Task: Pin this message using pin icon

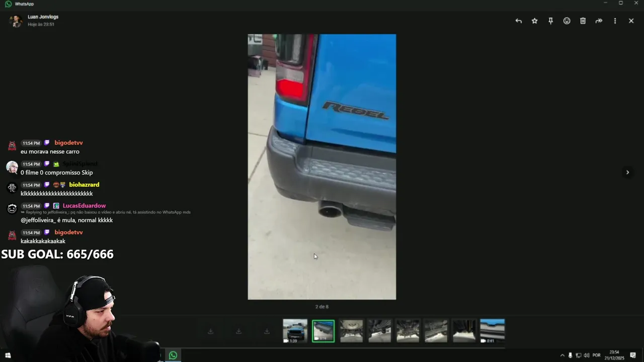Action: (x=551, y=21)
